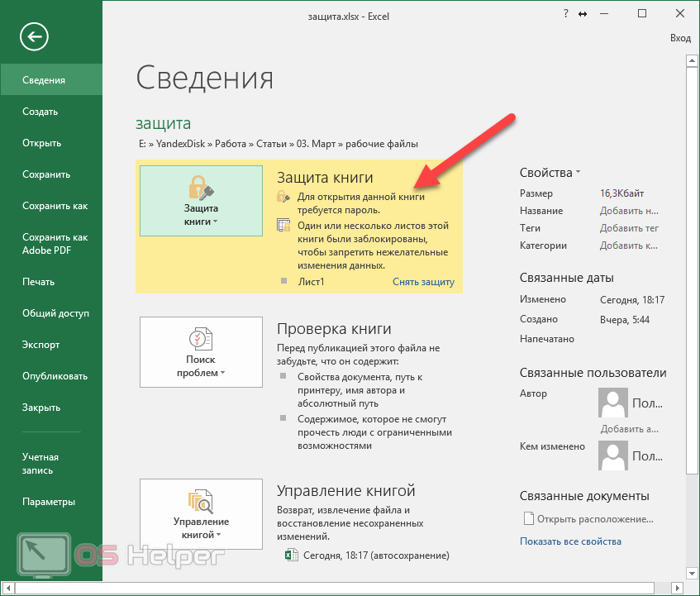The image size is (700, 596).
Task: Click the help question mark icon
Action: pyautogui.click(x=565, y=14)
